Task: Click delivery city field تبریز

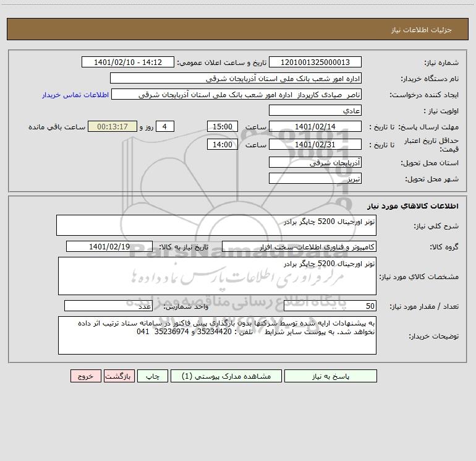Action: (315, 178)
